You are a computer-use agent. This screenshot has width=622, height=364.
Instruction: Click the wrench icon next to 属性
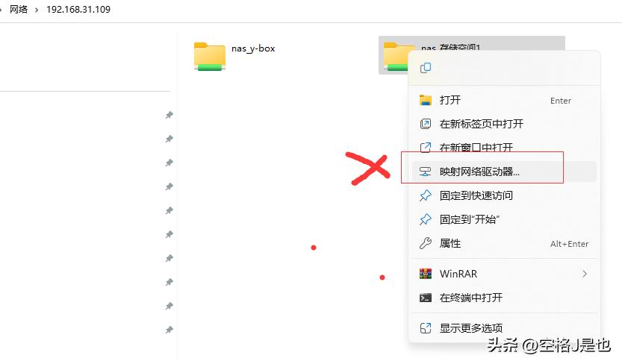coord(426,243)
